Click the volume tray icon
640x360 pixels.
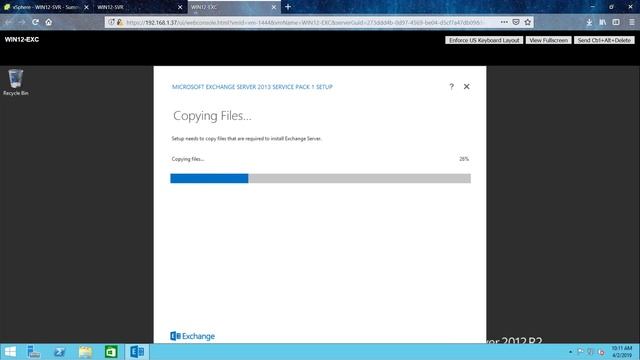coord(601,352)
